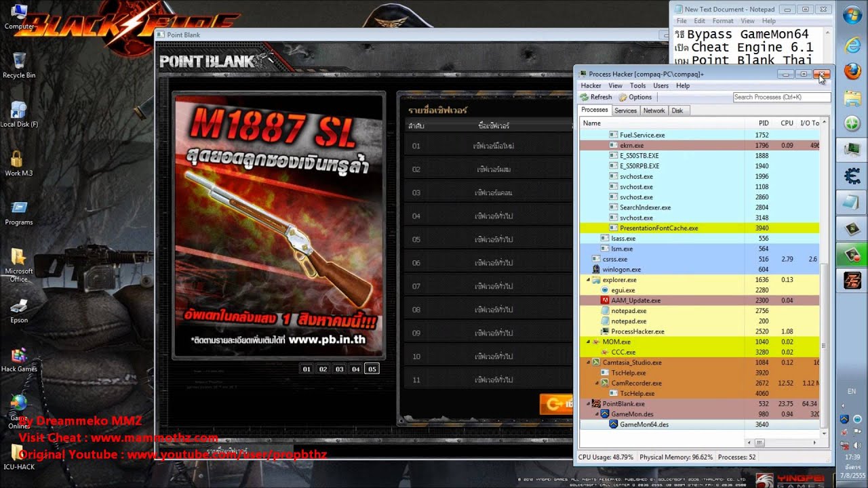Collapse the explorer.exe process tree
The height and width of the screenshot is (488, 868).
tap(589, 280)
